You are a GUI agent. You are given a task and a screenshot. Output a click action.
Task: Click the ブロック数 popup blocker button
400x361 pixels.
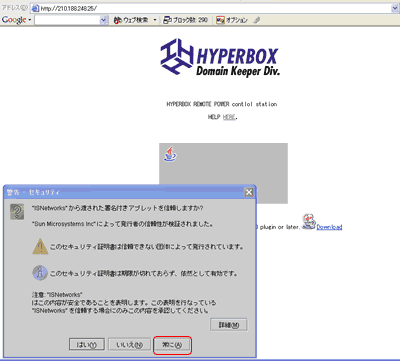pyautogui.click(x=185, y=20)
